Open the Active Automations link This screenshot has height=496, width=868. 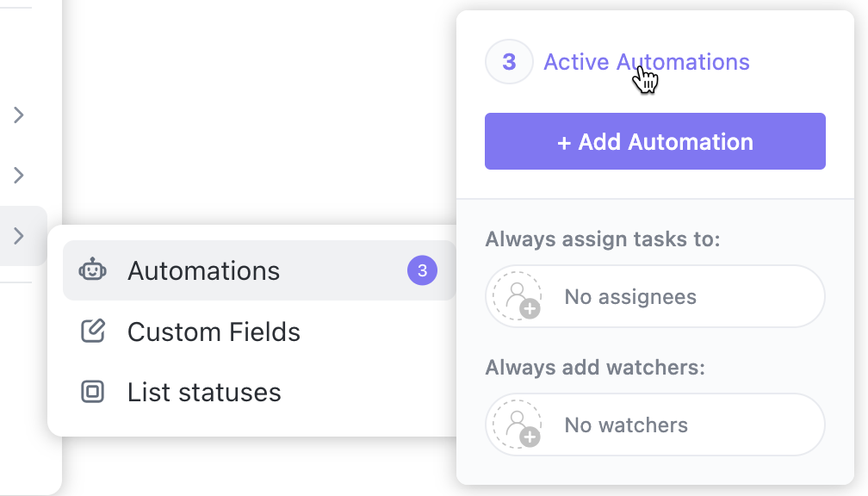click(646, 61)
